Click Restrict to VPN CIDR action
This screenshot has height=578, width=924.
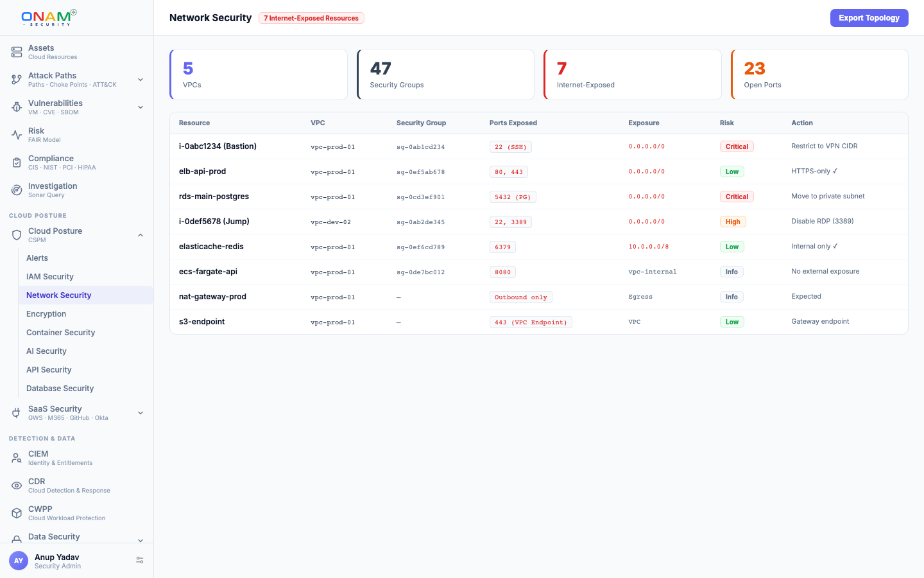[x=825, y=146]
